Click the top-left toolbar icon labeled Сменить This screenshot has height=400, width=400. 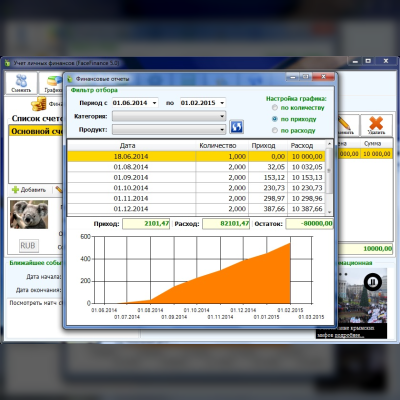click(21, 80)
